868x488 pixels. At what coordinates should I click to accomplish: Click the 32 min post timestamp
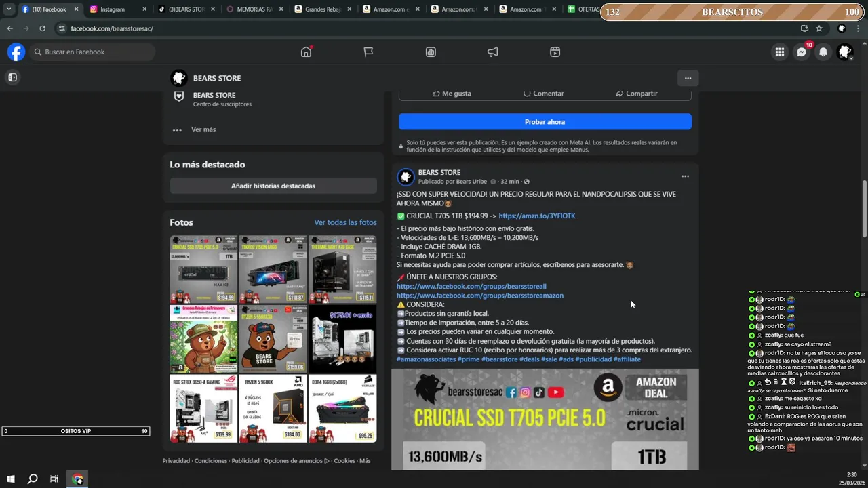[510, 182]
